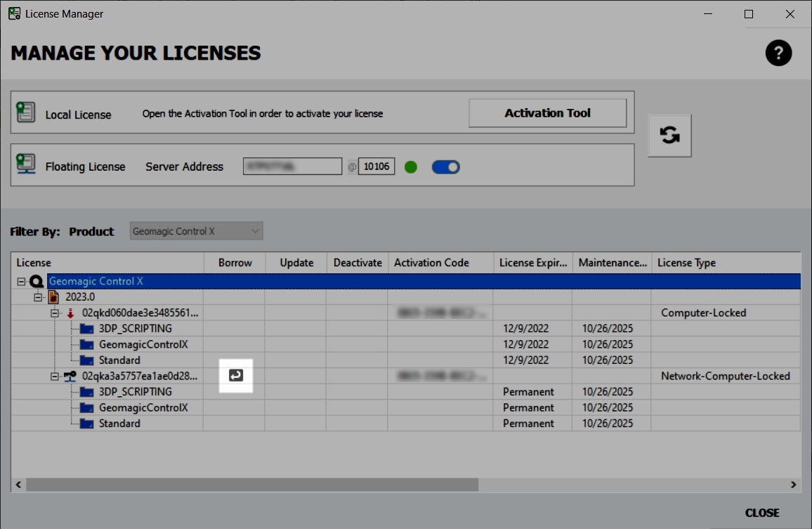Open the Product filter dropdown

pyautogui.click(x=196, y=230)
